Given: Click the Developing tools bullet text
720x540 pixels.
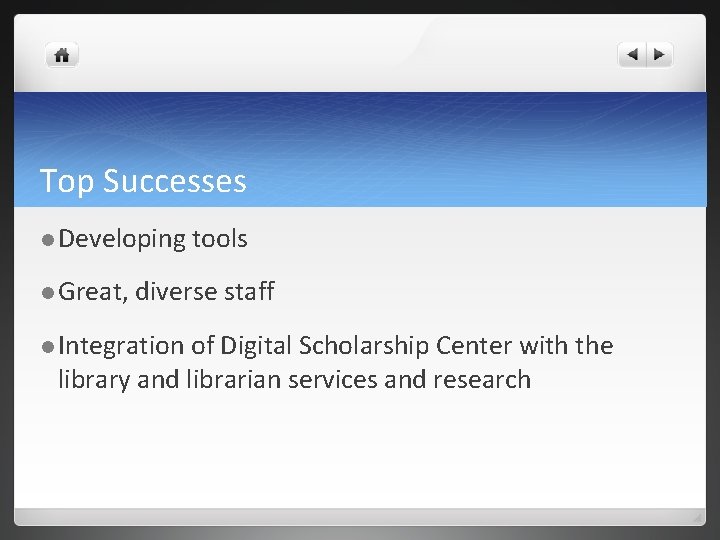Looking at the screenshot, I should point(152,239).
